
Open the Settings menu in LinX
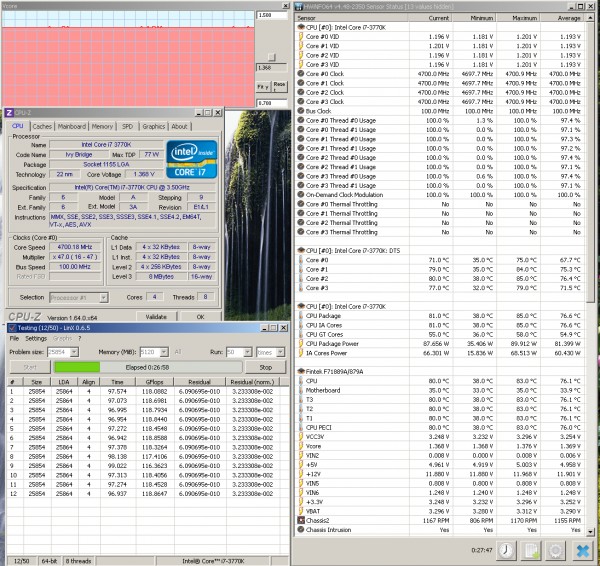click(x=36, y=338)
